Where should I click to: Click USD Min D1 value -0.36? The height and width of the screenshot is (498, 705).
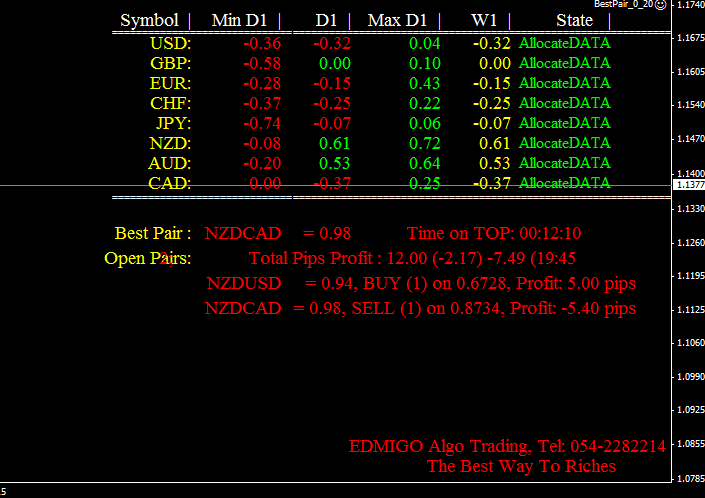[262, 44]
